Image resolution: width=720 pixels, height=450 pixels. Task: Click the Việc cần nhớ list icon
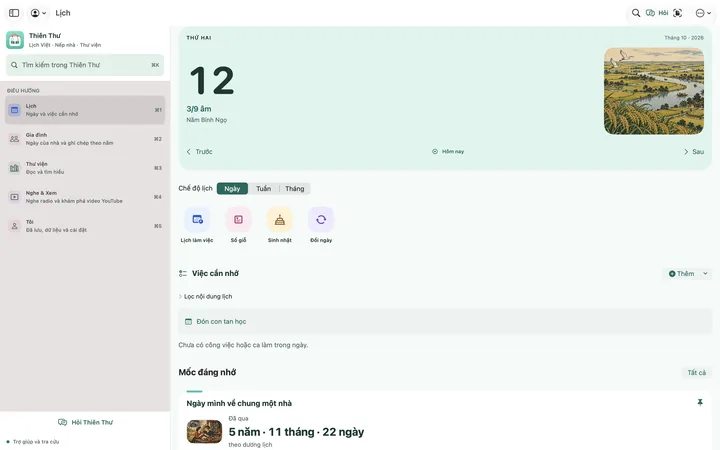183,274
